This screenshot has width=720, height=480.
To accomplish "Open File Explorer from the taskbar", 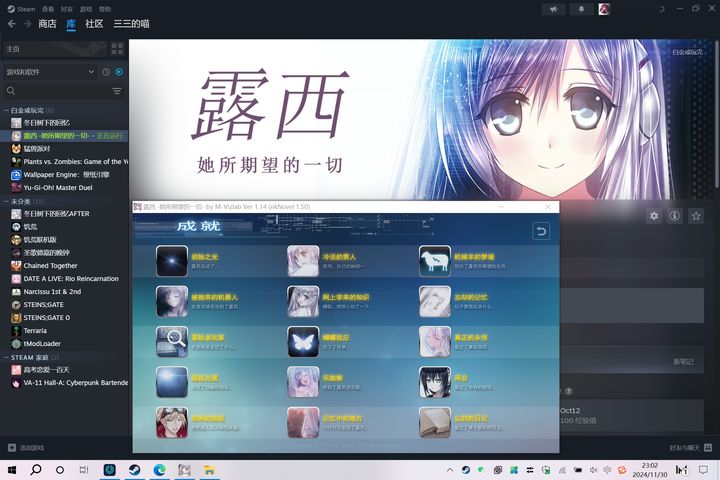I will tap(209, 470).
